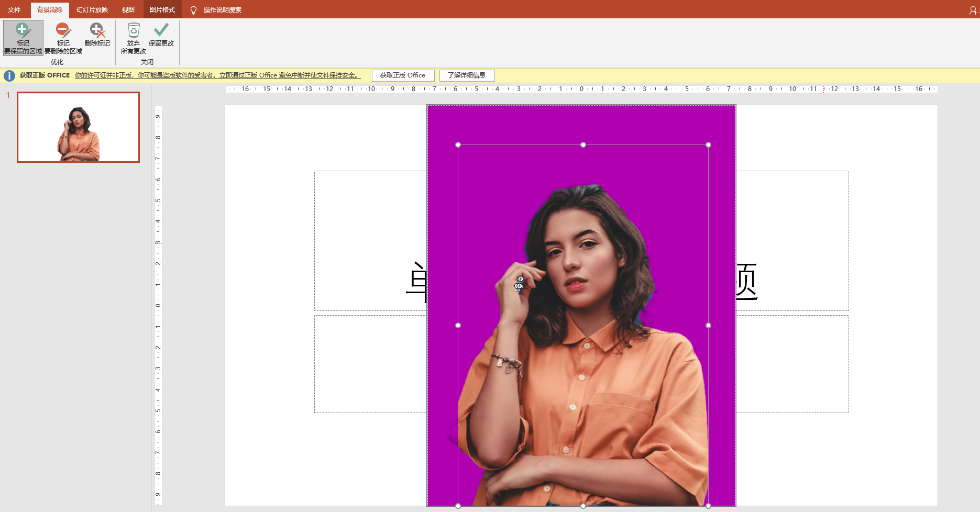Open the account/share icon at top right
Viewport: 980px width, 512px height.
pyautogui.click(x=973, y=10)
